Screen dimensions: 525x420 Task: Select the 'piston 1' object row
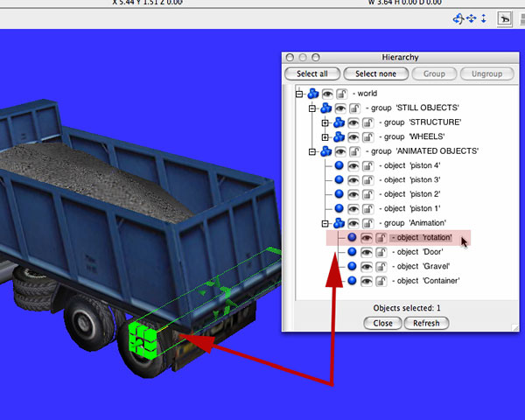tap(387, 208)
